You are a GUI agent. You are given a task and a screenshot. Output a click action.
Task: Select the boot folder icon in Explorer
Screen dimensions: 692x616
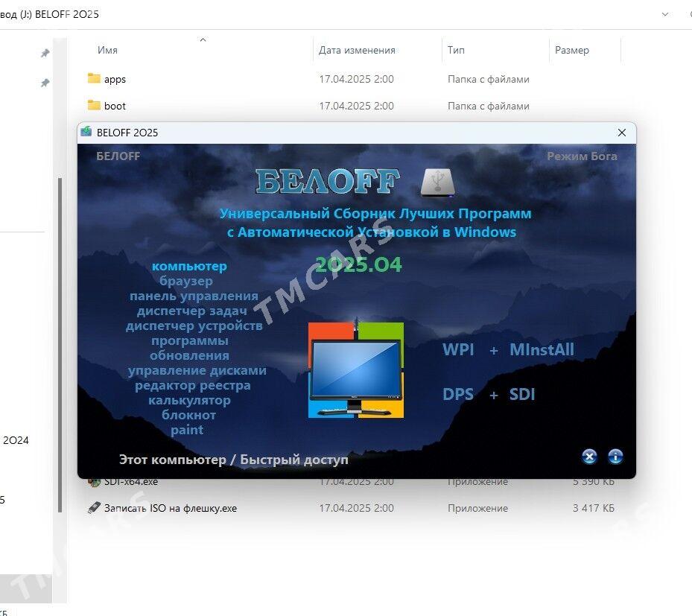(x=94, y=106)
